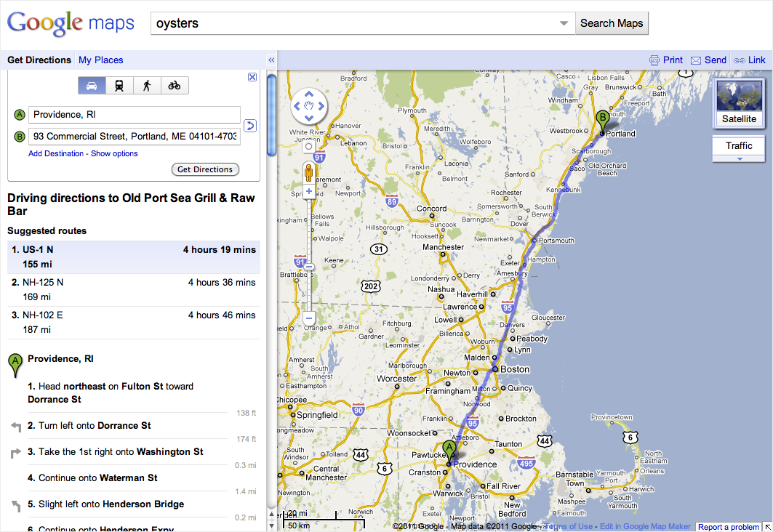This screenshot has height=532, width=773.
Task: Click the Providence, RI start field
Action: point(135,115)
